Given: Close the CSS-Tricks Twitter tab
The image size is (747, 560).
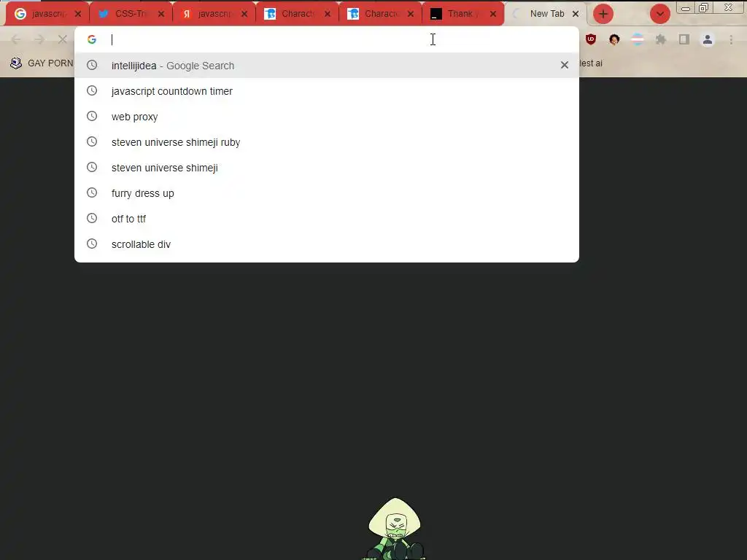Looking at the screenshot, I should 161,14.
